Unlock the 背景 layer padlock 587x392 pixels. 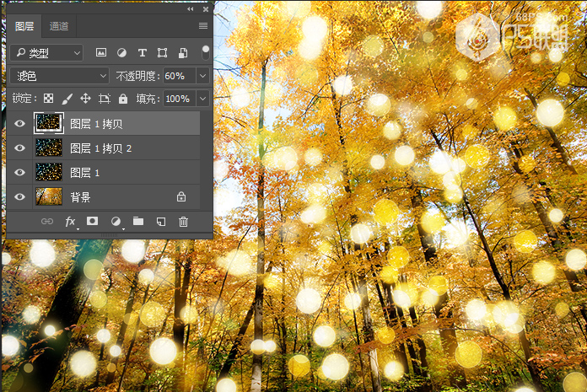(x=181, y=196)
